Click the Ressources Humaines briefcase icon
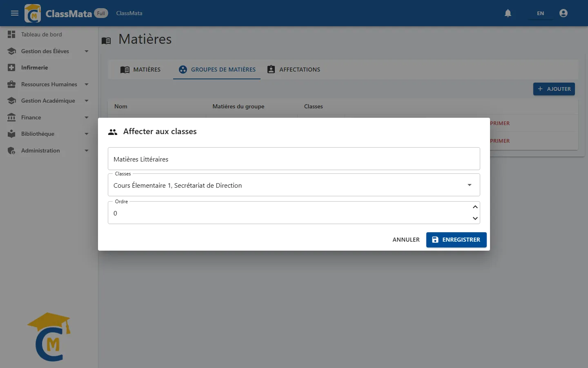Image resolution: width=588 pixels, height=368 pixels. [11, 84]
